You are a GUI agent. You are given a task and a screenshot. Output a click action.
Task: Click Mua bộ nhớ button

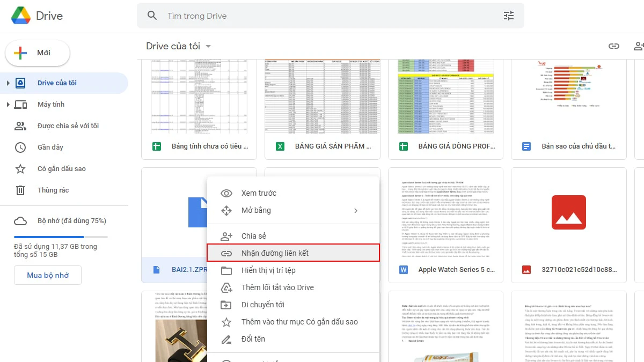[x=48, y=275]
